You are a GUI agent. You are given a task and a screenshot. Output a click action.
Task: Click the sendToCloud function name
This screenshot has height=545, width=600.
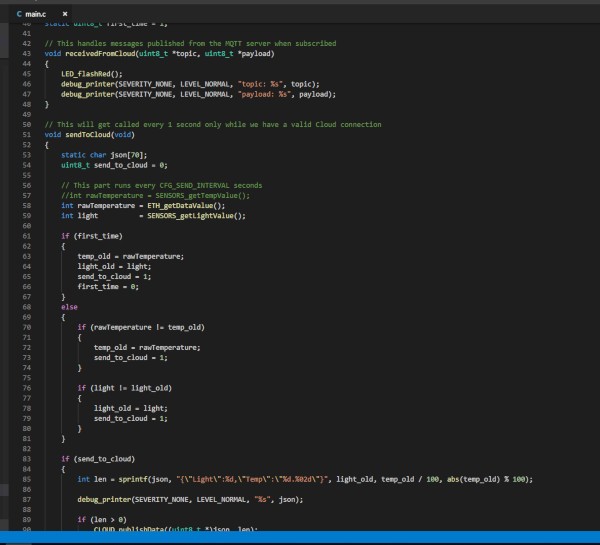click(87, 134)
